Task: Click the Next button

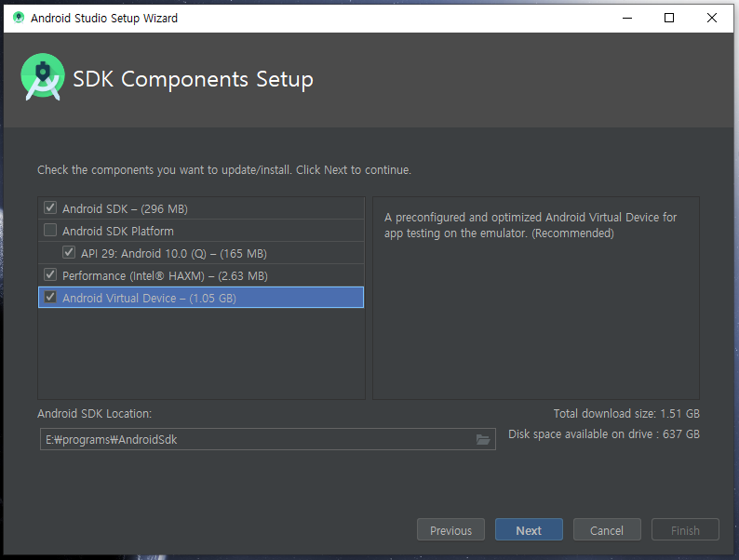Action: (529, 530)
